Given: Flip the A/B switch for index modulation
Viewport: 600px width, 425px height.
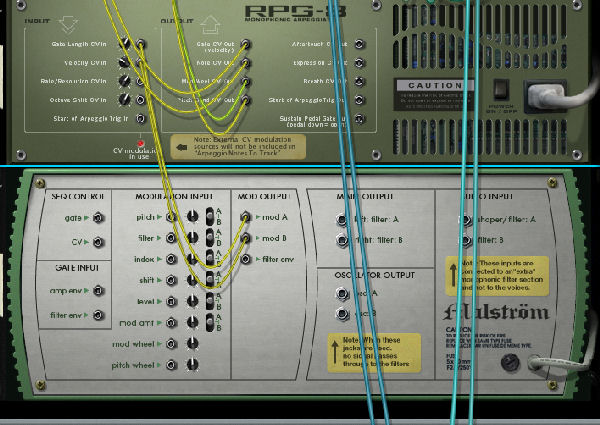Looking at the screenshot, I should pos(210,259).
